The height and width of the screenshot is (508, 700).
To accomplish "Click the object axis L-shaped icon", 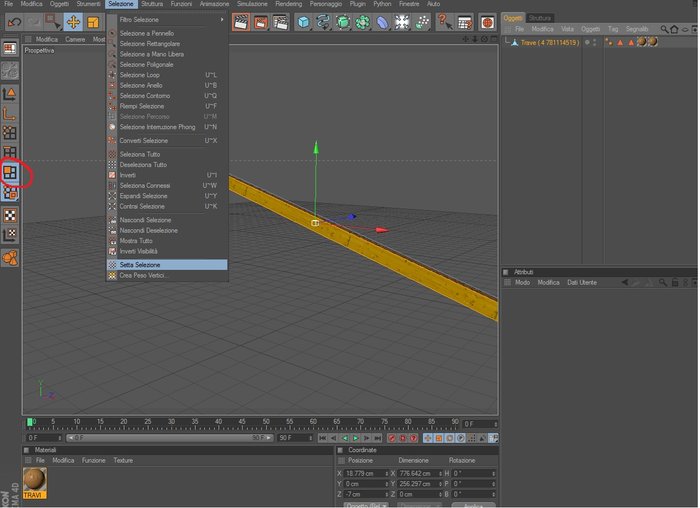I will pyautogui.click(x=10, y=113).
